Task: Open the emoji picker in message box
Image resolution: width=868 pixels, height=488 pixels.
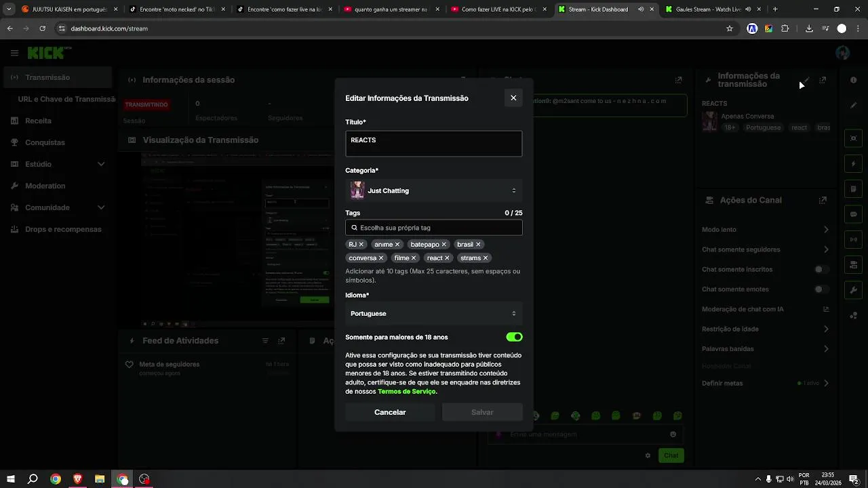Action: coord(673,434)
